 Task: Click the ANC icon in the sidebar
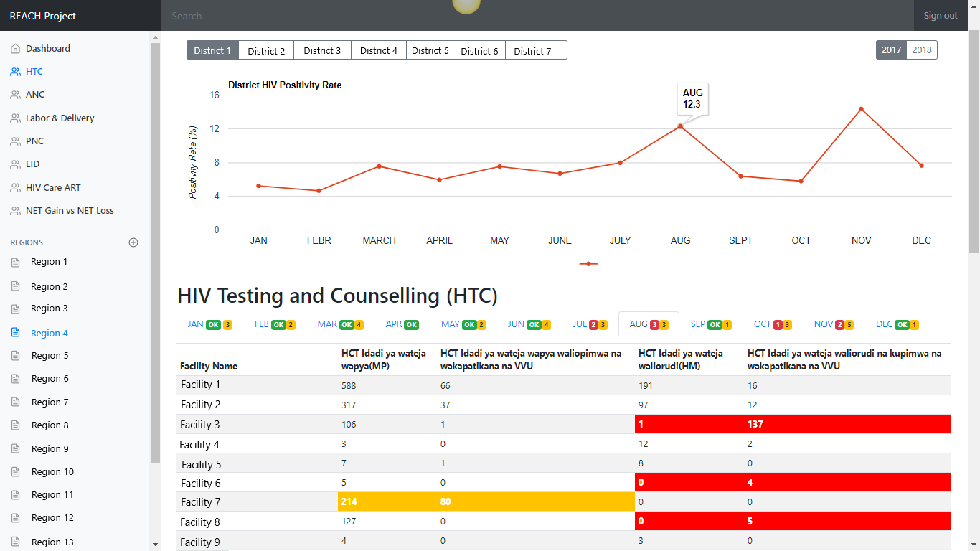[x=14, y=94]
